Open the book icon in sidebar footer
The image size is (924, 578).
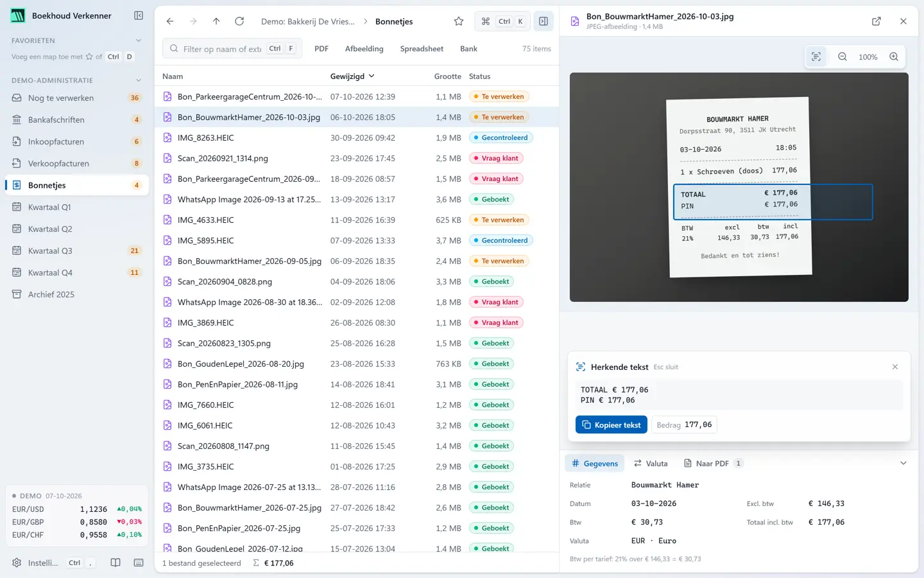pos(116,563)
